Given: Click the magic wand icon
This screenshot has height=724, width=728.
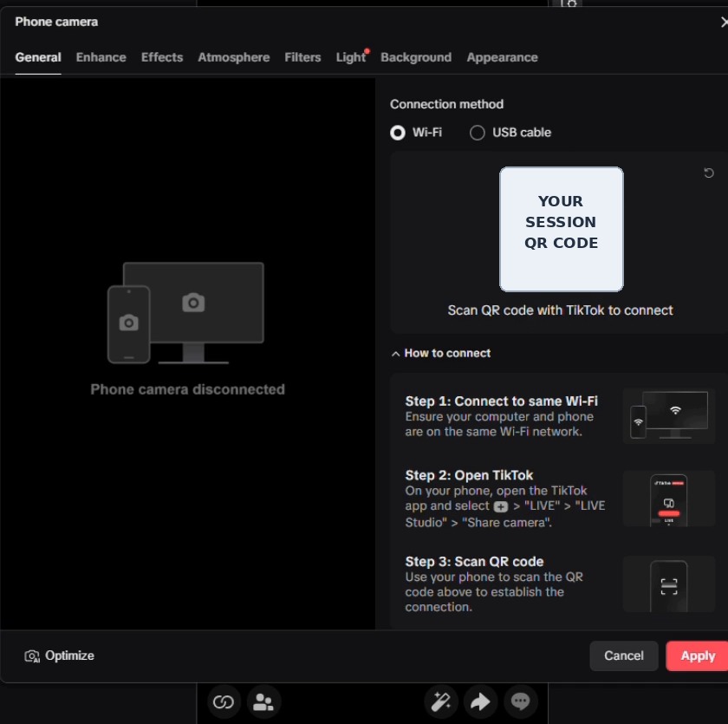Looking at the screenshot, I should (440, 701).
